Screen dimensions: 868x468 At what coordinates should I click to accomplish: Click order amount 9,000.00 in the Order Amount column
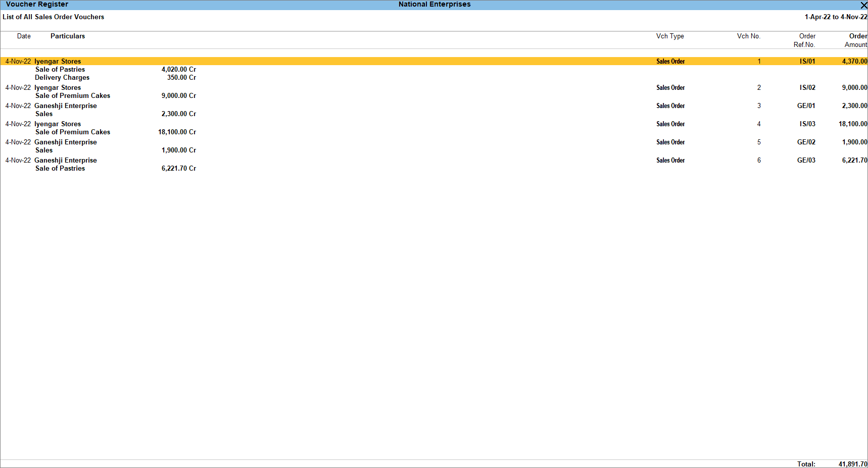(854, 88)
